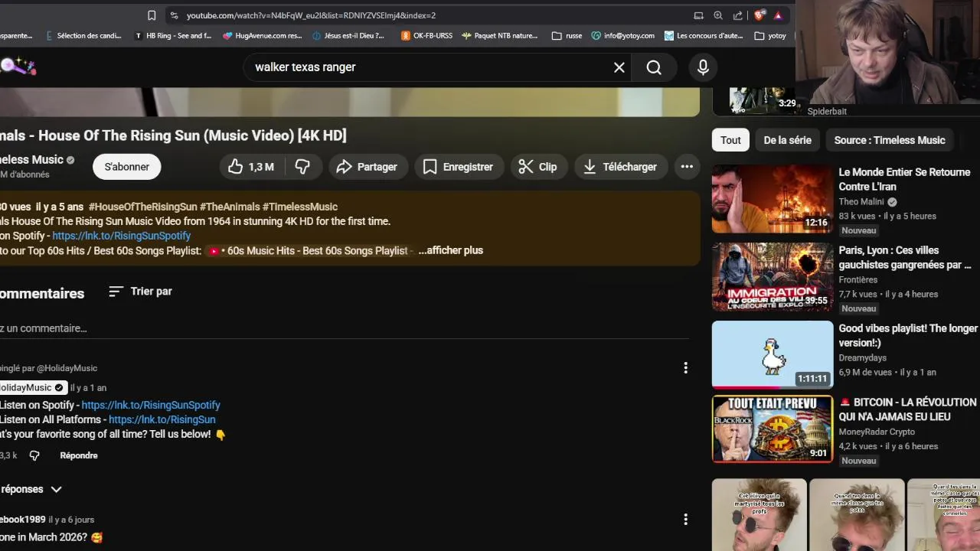Click Répondre under the pinned comment
The height and width of the screenshot is (551, 980).
coord(79,455)
